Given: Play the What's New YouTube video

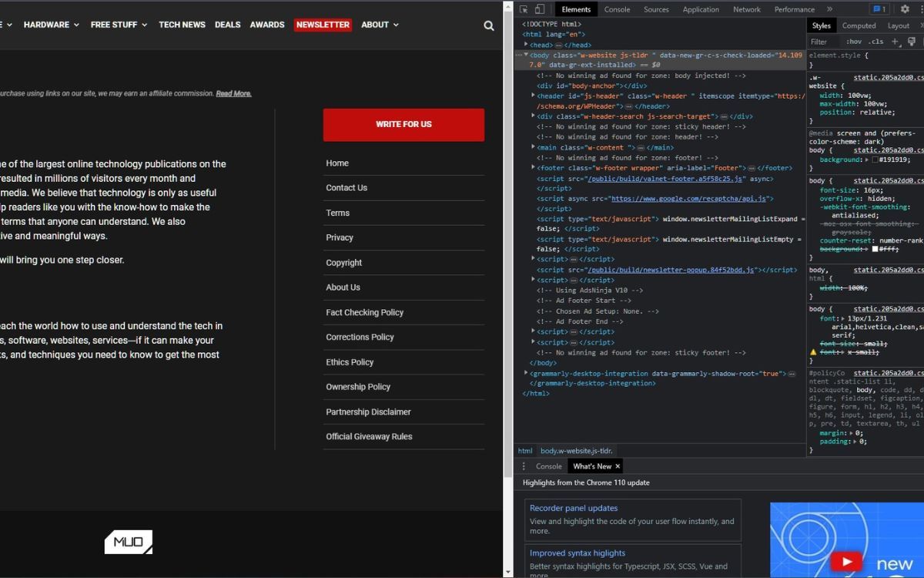Looking at the screenshot, I should pyautogui.click(x=846, y=562).
